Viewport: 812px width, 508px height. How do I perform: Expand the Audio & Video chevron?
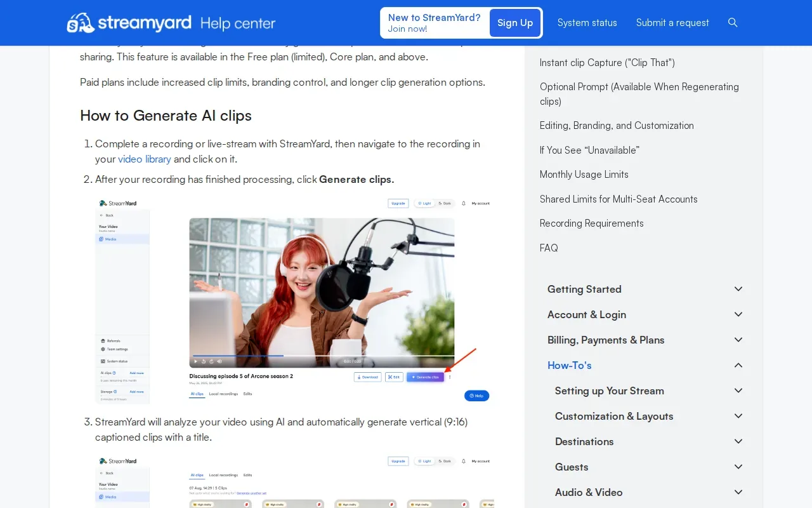tap(738, 492)
